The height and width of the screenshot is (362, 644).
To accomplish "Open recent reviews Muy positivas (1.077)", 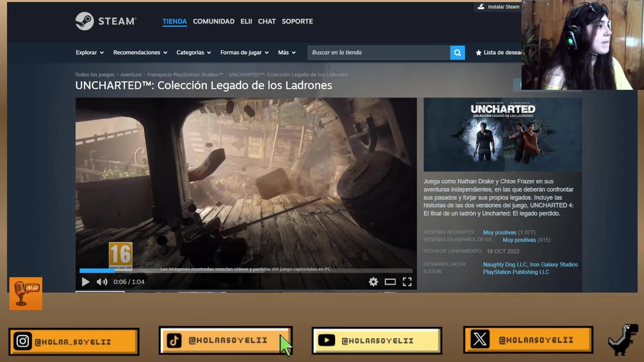I will point(509,232).
